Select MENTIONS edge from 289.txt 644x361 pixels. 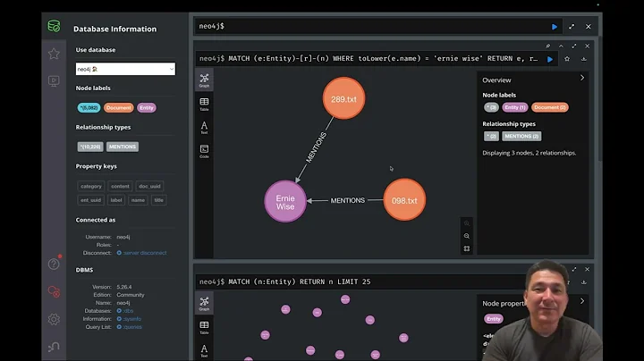pos(317,147)
